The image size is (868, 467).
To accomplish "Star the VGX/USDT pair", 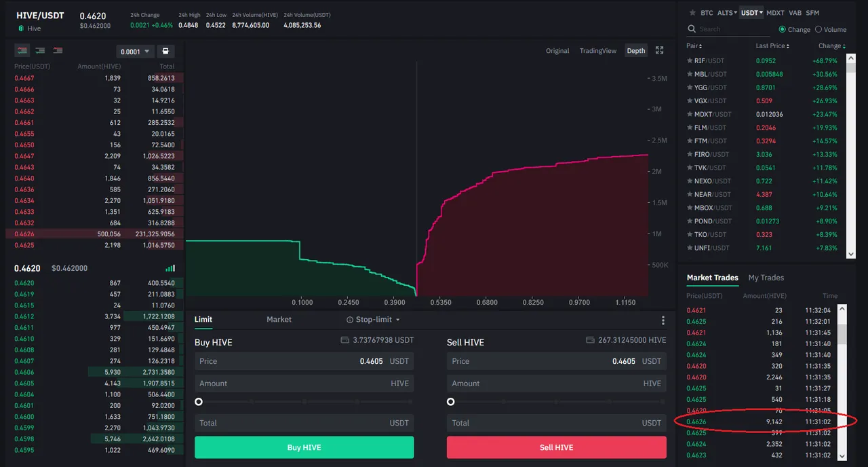I will (690, 100).
